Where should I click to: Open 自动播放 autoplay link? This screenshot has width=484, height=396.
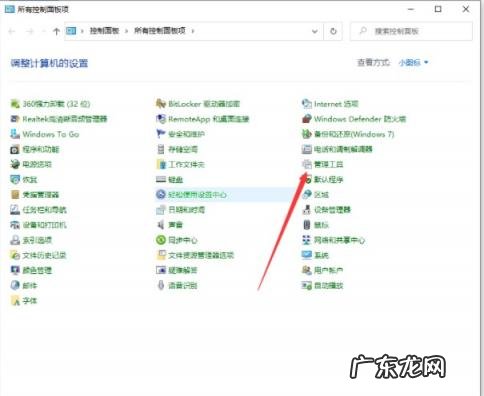click(328, 286)
